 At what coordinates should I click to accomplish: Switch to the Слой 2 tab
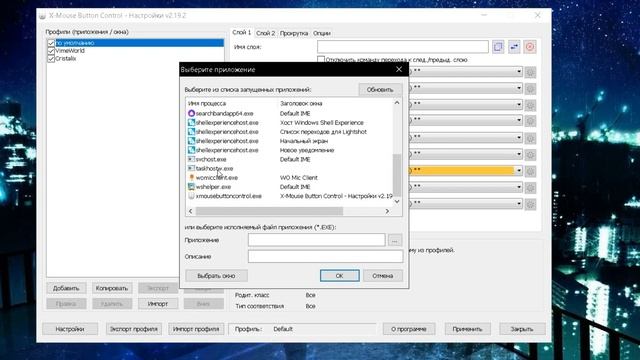(x=265, y=33)
